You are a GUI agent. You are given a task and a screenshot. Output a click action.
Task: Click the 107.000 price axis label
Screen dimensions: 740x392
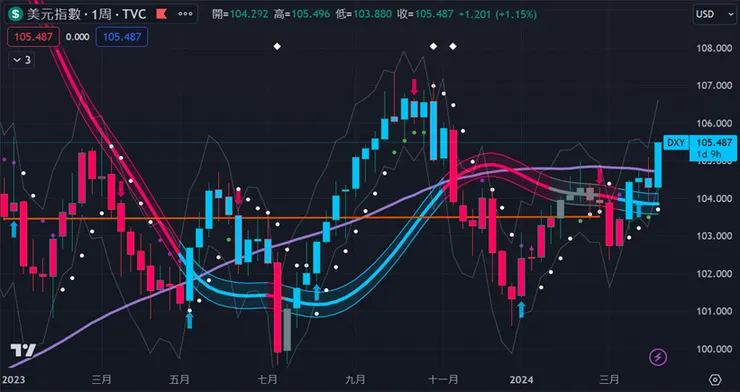(x=714, y=86)
